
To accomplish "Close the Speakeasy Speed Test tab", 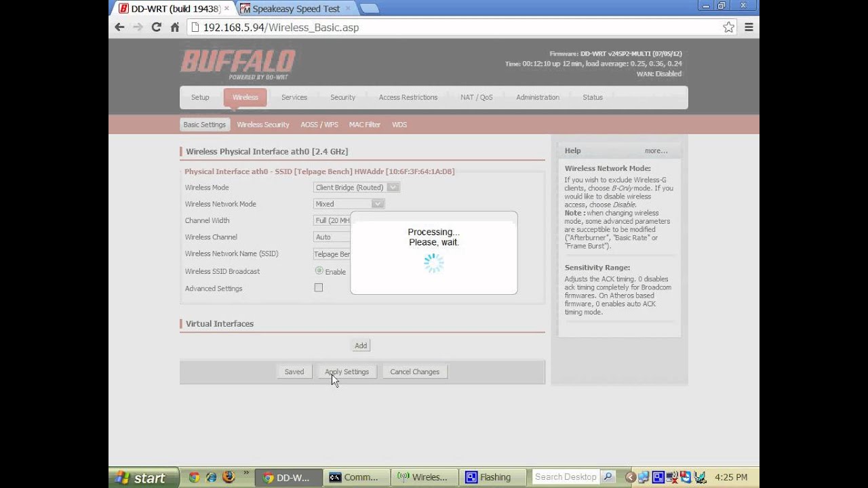I will coord(348,8).
